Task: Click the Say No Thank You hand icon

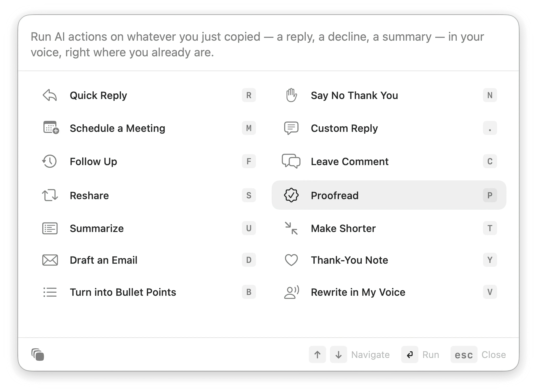Action: pos(291,95)
